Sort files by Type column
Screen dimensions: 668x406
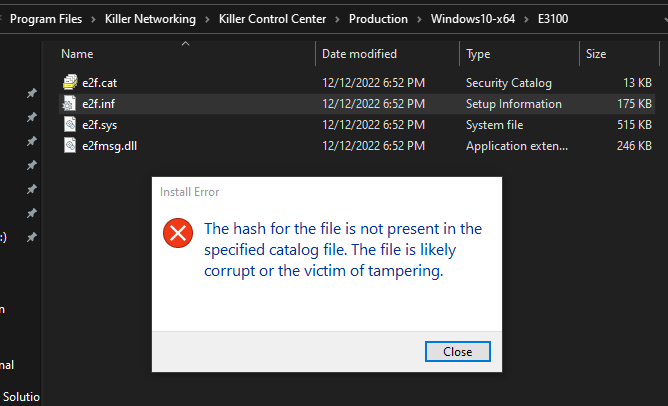coord(478,54)
